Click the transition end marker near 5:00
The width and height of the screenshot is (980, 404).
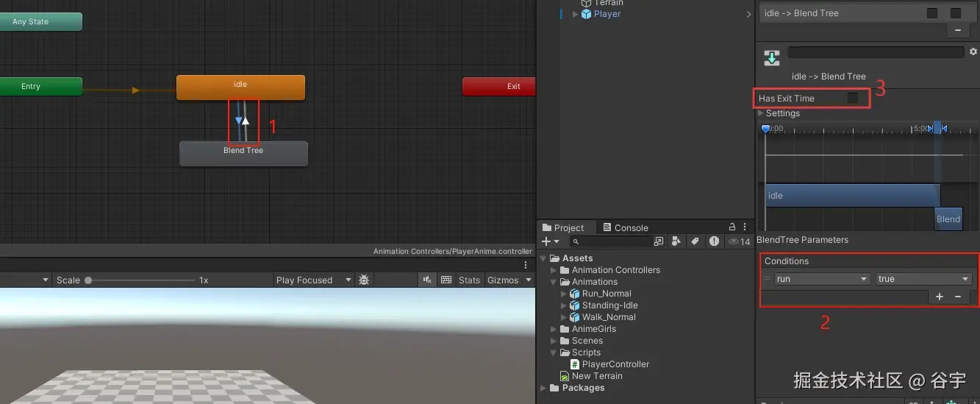(x=944, y=129)
